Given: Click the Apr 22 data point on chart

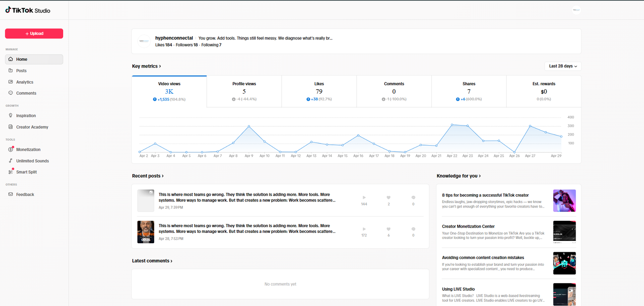Looking at the screenshot, I should [x=452, y=125].
